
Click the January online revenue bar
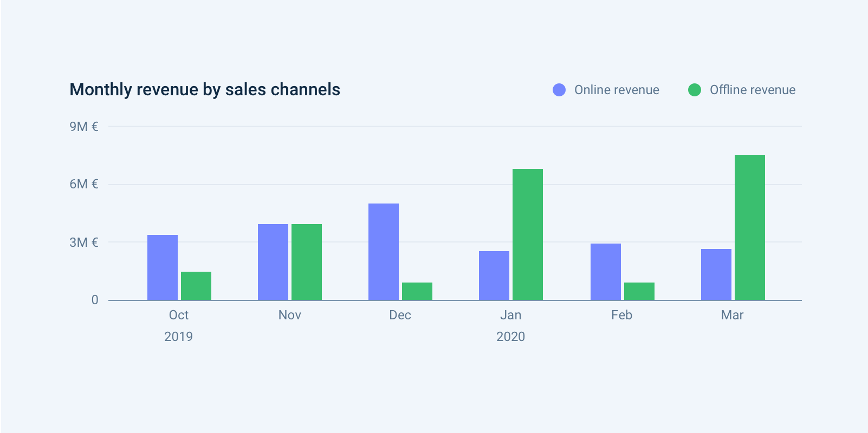[x=494, y=275]
